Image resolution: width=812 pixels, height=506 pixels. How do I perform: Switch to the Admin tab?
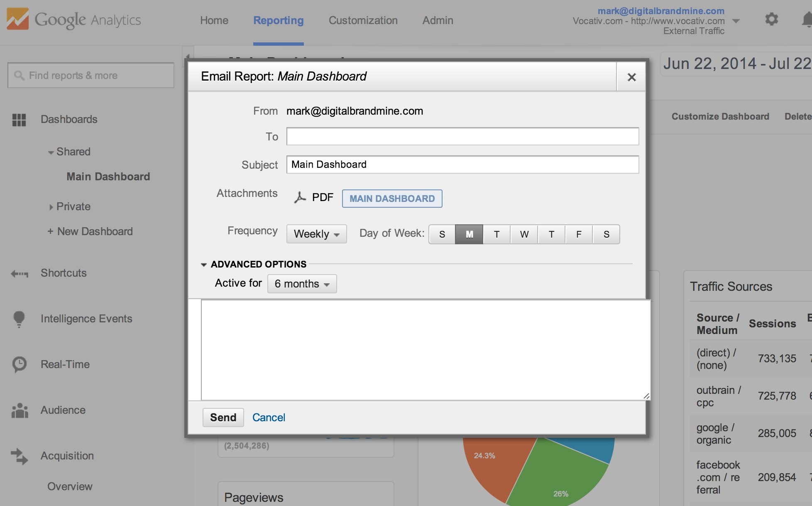pyautogui.click(x=438, y=20)
